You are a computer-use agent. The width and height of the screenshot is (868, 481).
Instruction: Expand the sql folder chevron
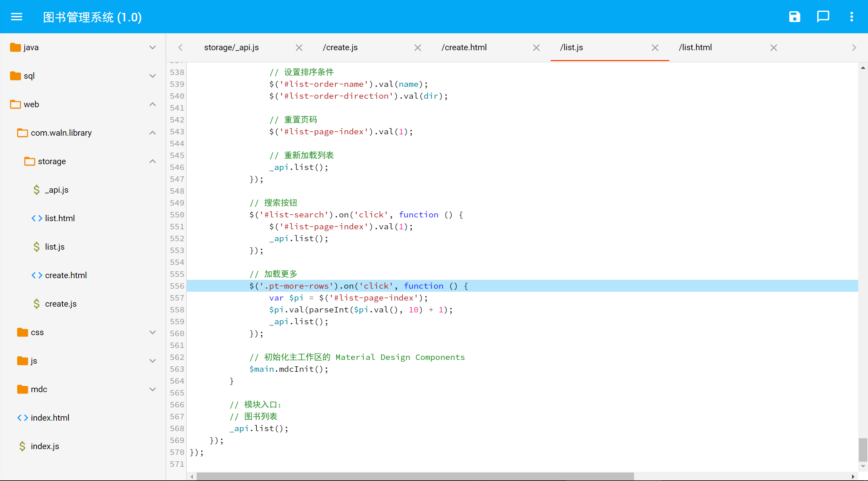point(153,76)
